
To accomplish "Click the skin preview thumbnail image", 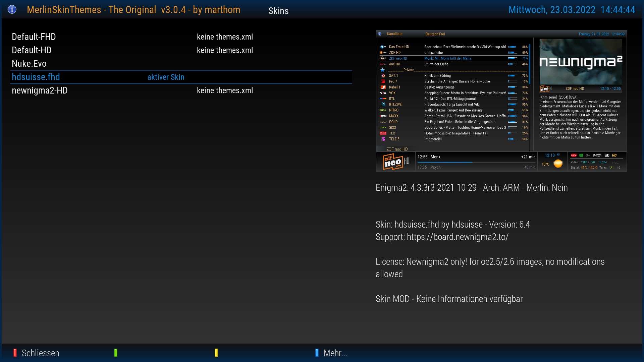I will click(x=501, y=101).
